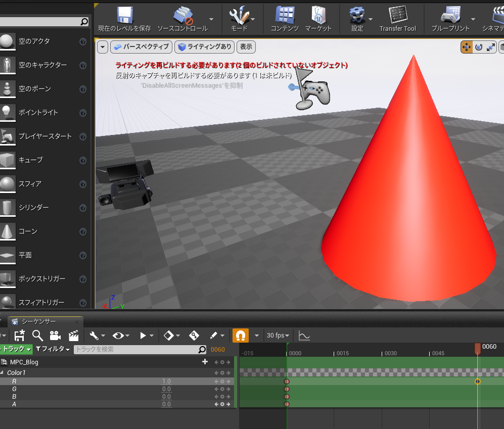The height and width of the screenshot is (429, 504).
Task: Open the ライティングあり view mode menu
Action: click(x=204, y=46)
